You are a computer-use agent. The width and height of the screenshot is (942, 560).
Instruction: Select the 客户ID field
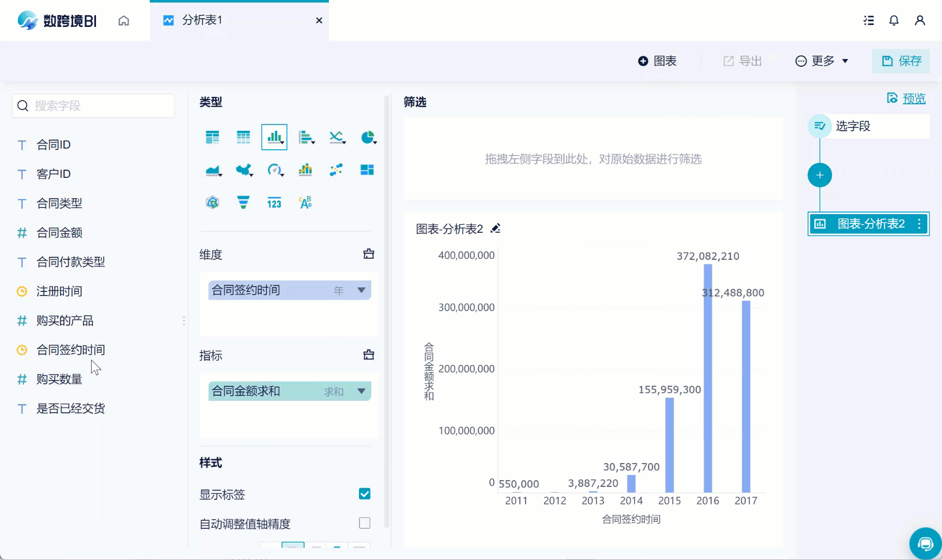pos(54,174)
